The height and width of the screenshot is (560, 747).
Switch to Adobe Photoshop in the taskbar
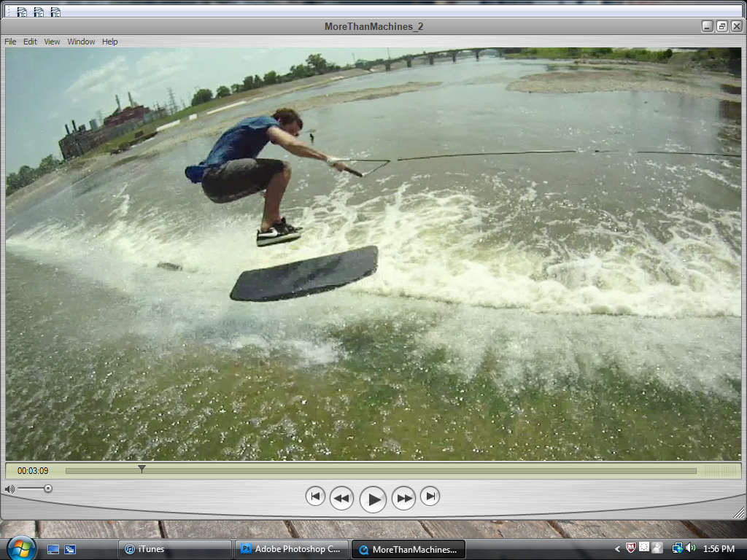pyautogui.click(x=292, y=549)
